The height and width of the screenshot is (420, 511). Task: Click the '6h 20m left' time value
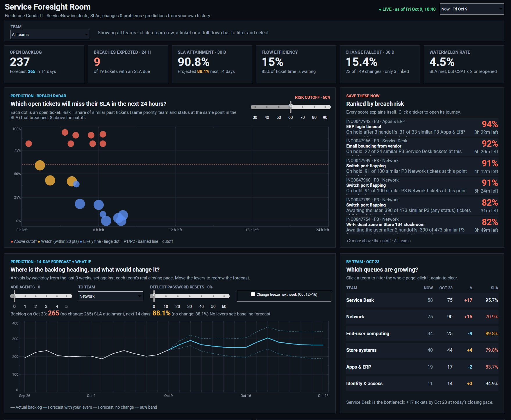pos(486,152)
